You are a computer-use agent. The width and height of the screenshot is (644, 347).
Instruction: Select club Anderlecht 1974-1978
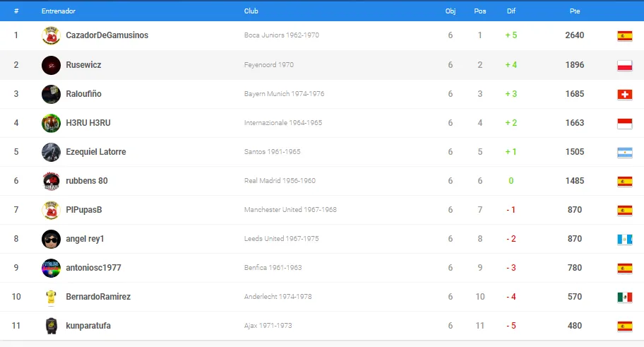pos(278,296)
